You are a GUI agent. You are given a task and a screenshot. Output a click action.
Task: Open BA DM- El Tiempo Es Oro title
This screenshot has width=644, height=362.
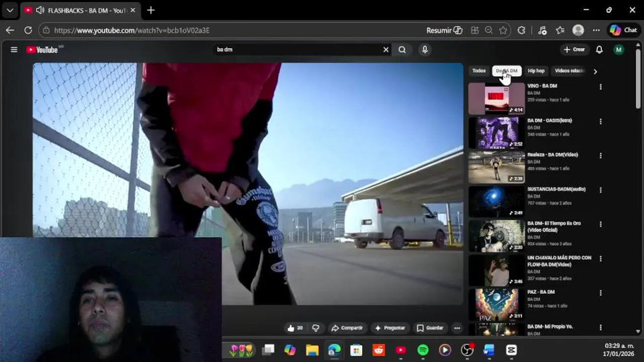pyautogui.click(x=554, y=226)
